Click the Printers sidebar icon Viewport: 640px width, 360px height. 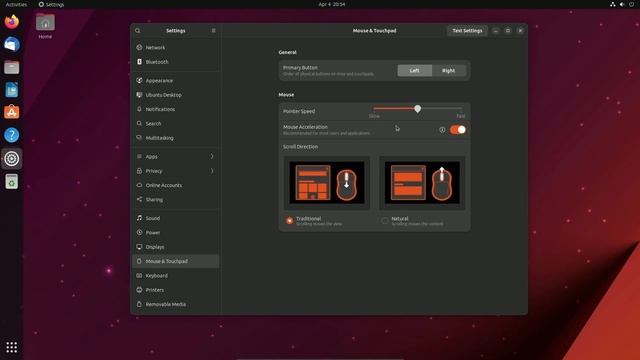pyautogui.click(x=139, y=290)
